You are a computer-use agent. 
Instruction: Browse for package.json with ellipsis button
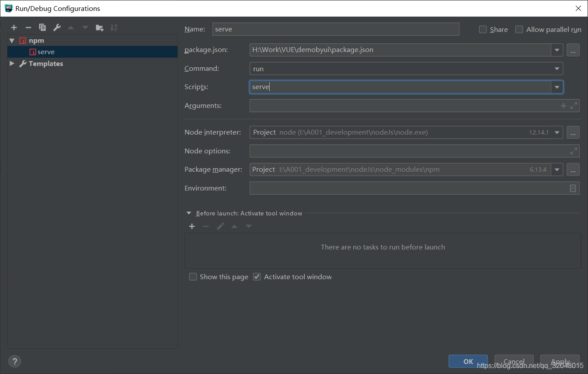click(573, 50)
